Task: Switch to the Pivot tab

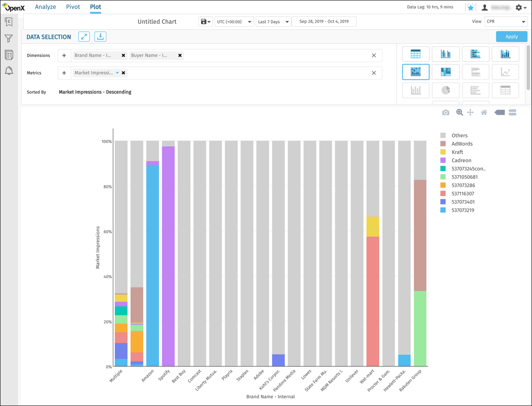Action: [x=73, y=7]
